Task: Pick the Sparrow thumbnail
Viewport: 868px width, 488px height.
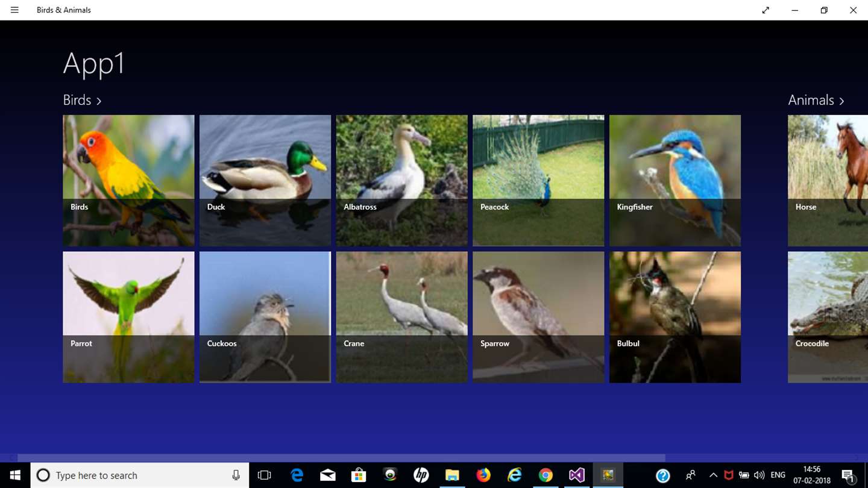Action: [538, 317]
